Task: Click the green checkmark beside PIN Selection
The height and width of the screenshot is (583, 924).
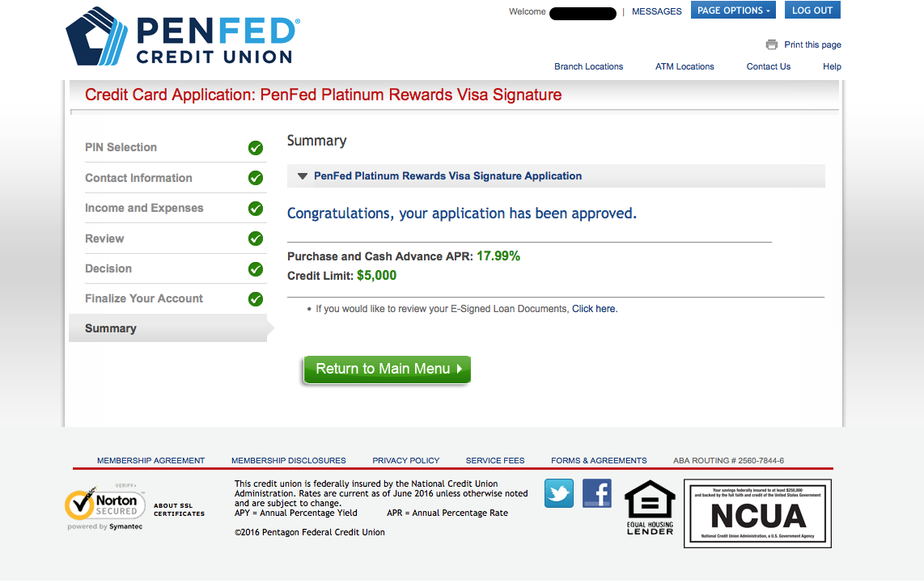Action: coord(256,148)
